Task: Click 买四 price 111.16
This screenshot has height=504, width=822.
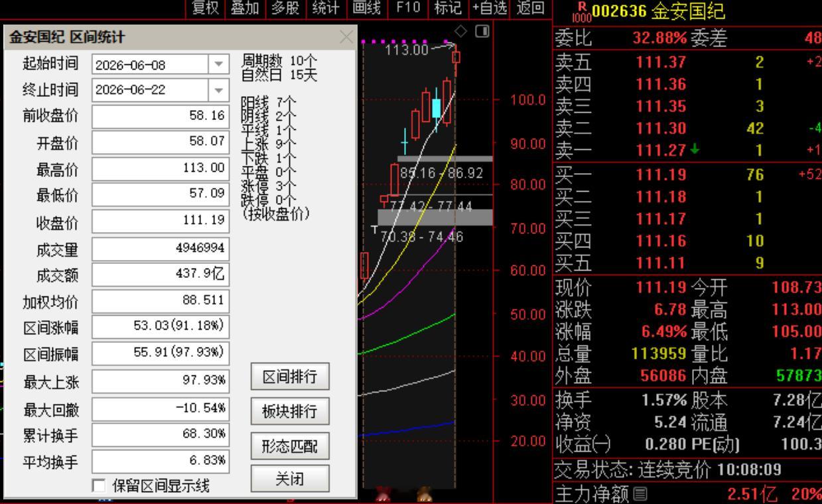Action: tap(661, 241)
